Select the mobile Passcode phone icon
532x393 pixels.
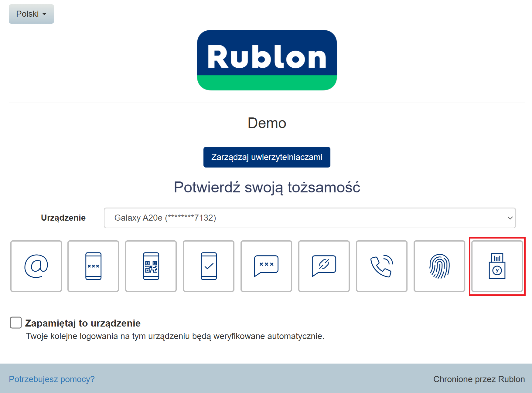pos(93,266)
